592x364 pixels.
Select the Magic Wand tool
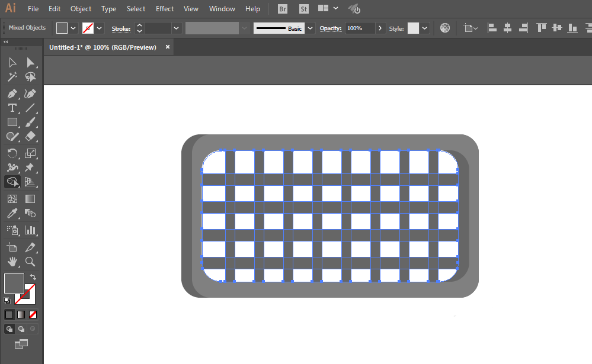12,77
